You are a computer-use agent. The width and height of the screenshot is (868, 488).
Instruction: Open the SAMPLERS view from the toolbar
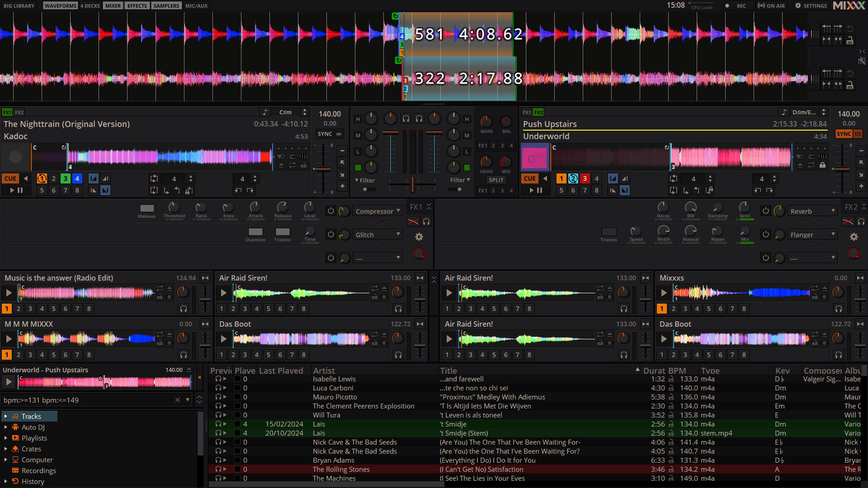[x=166, y=5]
